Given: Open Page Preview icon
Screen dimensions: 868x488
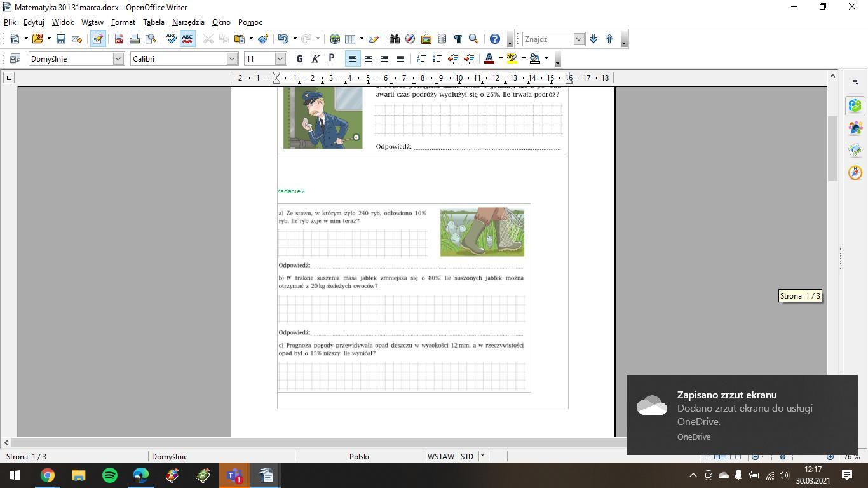Looking at the screenshot, I should click(x=151, y=39).
